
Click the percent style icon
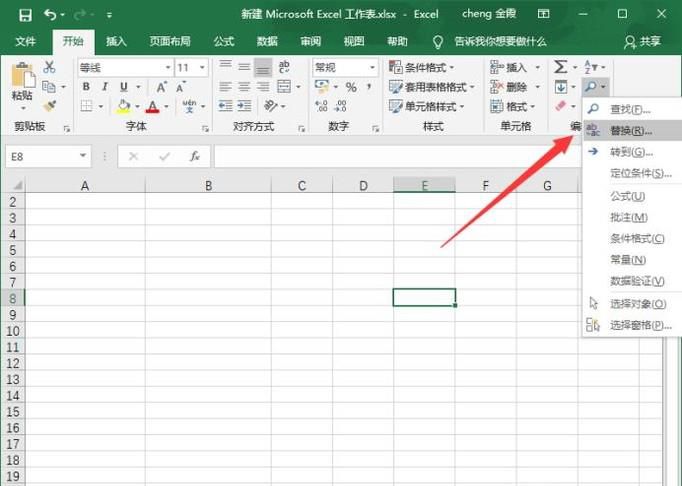(x=351, y=87)
